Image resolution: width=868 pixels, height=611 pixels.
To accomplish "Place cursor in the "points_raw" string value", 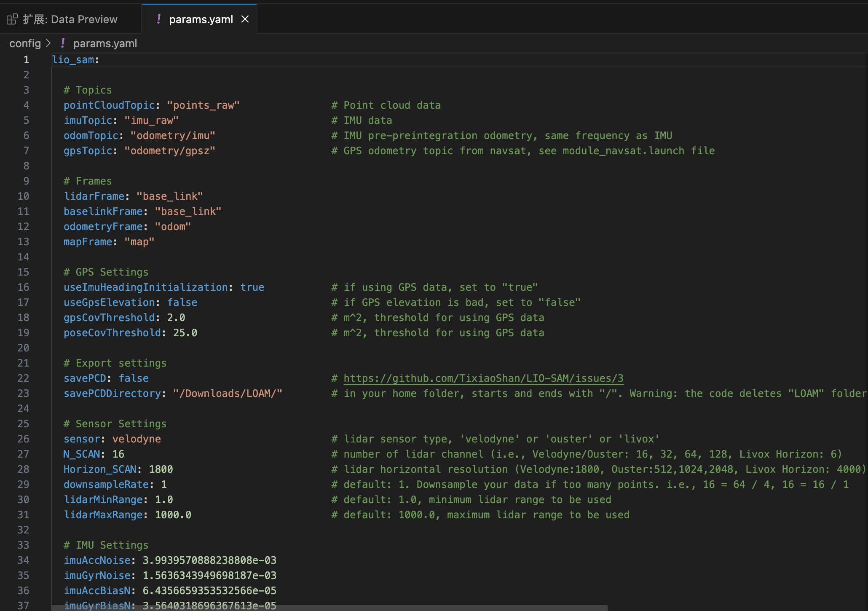I will 203,105.
